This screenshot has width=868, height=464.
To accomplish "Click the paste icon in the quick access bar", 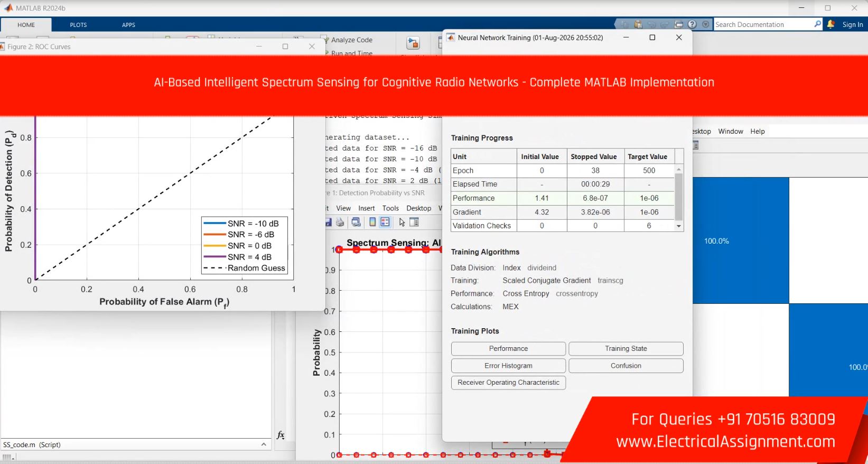I will [638, 24].
